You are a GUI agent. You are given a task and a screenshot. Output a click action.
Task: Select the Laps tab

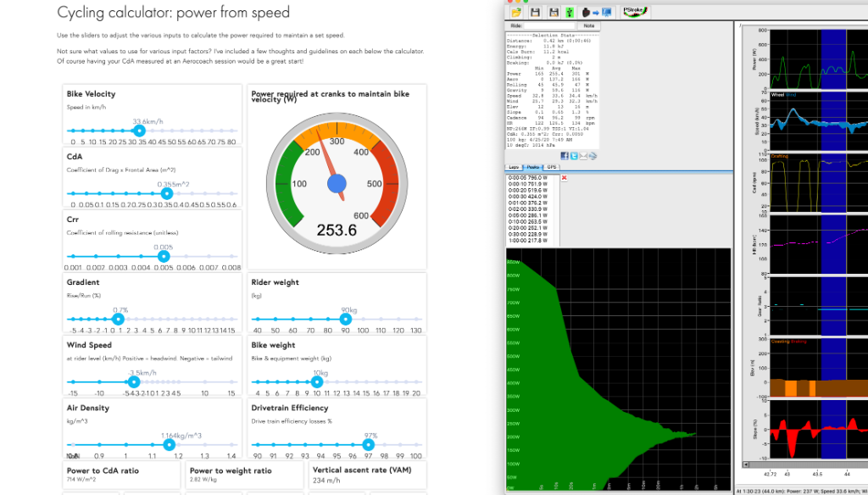click(x=514, y=167)
